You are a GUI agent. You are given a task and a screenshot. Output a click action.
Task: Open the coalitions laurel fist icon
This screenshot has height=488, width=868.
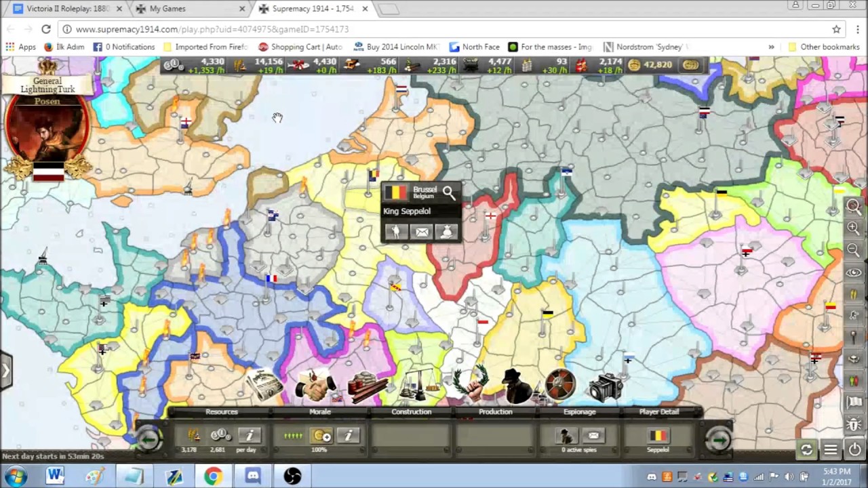[471, 385]
